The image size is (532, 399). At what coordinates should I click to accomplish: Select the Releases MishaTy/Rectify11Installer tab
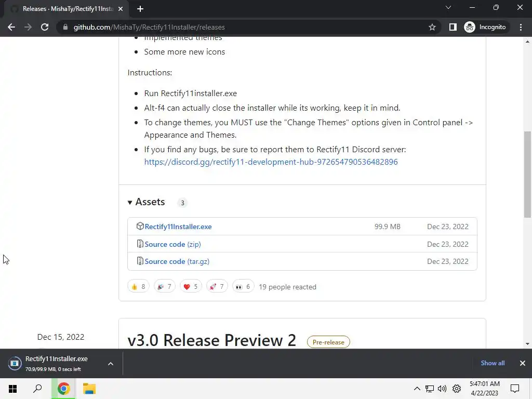click(66, 9)
